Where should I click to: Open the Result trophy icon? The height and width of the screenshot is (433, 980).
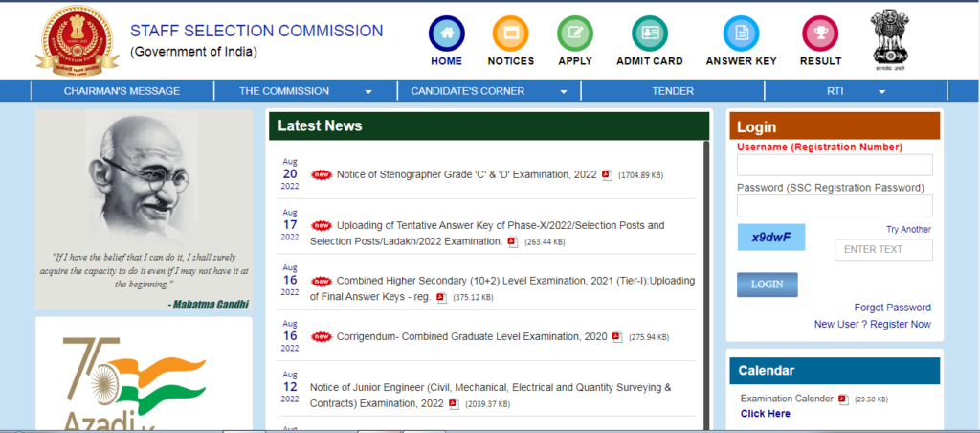click(820, 34)
